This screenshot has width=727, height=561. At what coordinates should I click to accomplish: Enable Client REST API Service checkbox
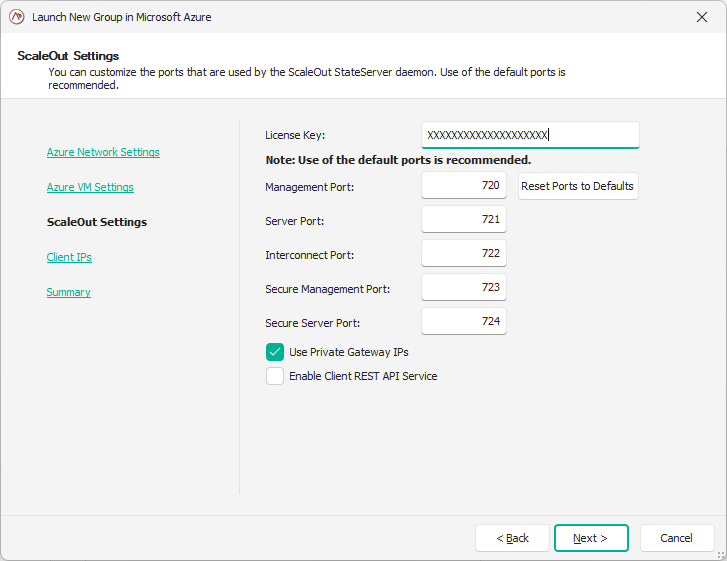tap(275, 376)
